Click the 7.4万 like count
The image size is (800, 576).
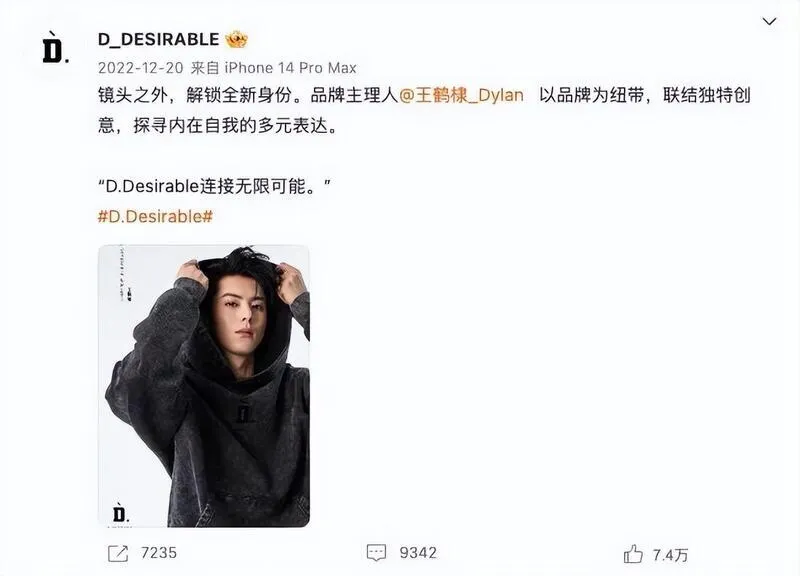pyautogui.click(x=670, y=555)
